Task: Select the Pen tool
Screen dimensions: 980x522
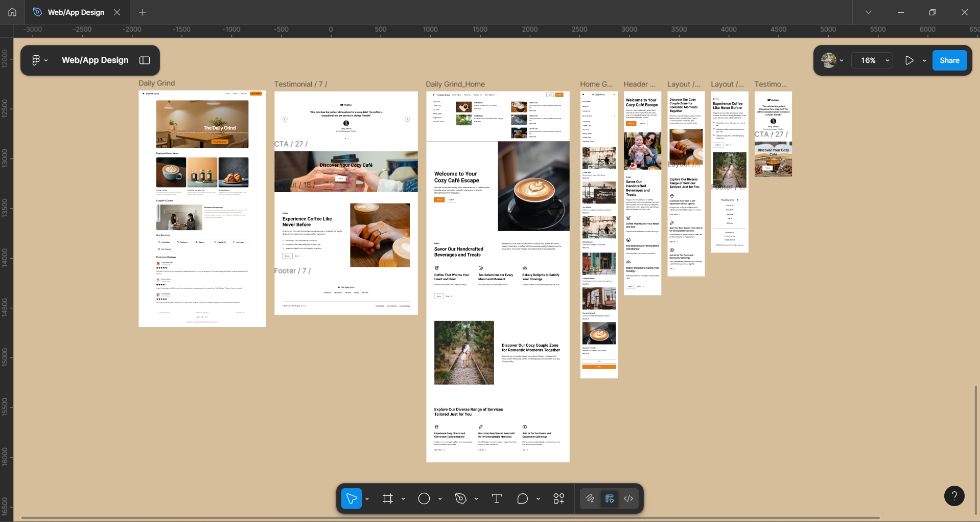Action: (460, 498)
